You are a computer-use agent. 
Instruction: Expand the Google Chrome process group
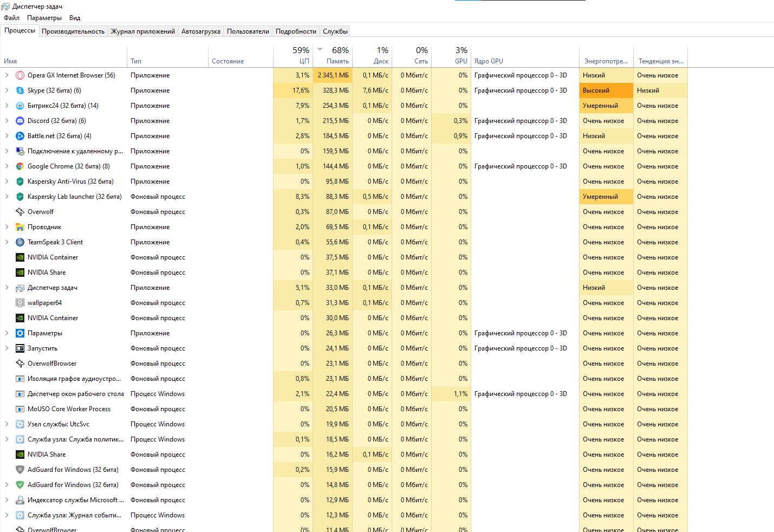pyautogui.click(x=6, y=166)
